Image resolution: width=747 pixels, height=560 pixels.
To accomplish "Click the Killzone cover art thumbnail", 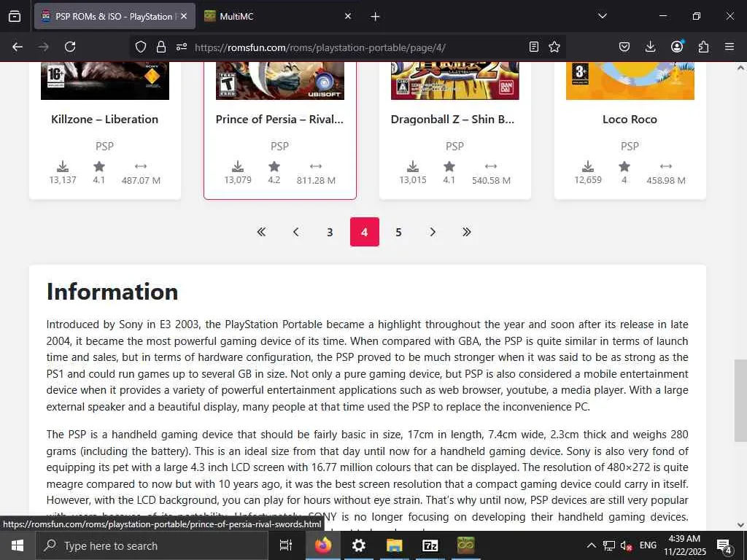I will coord(105,81).
